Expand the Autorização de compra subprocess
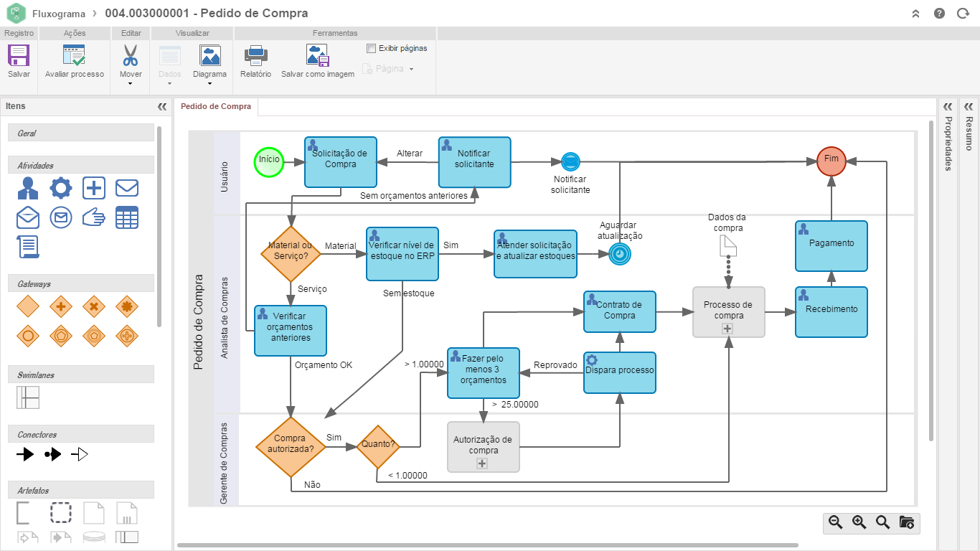The height and width of the screenshot is (551, 980). pos(482,463)
